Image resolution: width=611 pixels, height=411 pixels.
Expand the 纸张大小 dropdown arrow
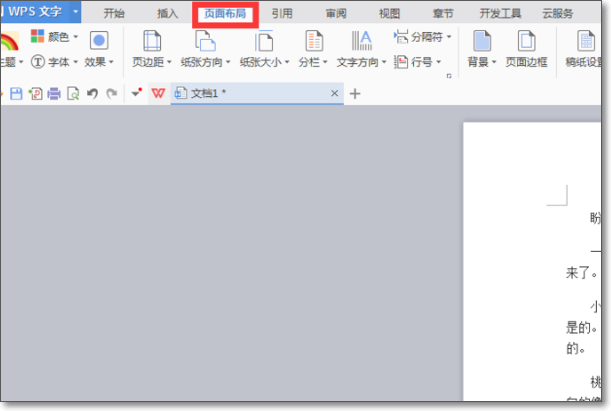pos(287,62)
